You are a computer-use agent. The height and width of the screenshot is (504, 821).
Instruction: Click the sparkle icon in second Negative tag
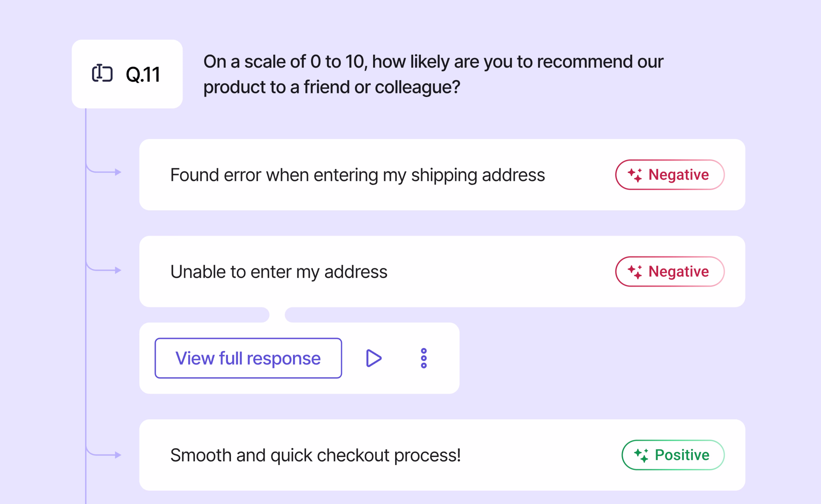635,272
